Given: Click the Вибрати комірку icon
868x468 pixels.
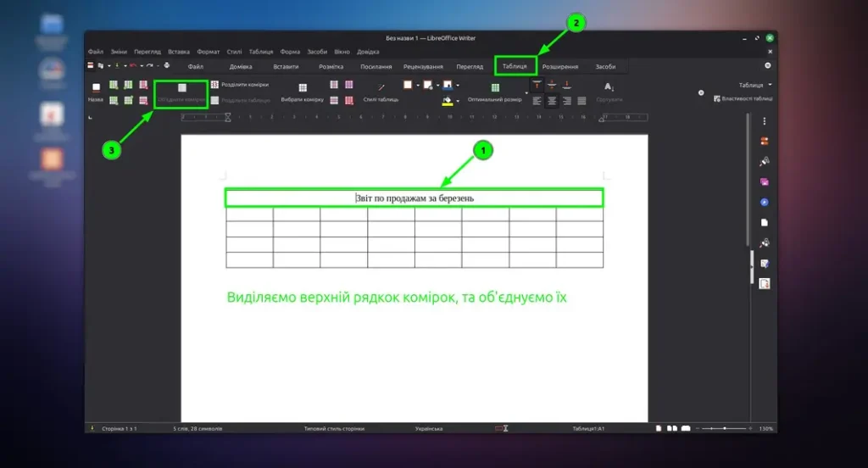Looking at the screenshot, I should pos(303,87).
